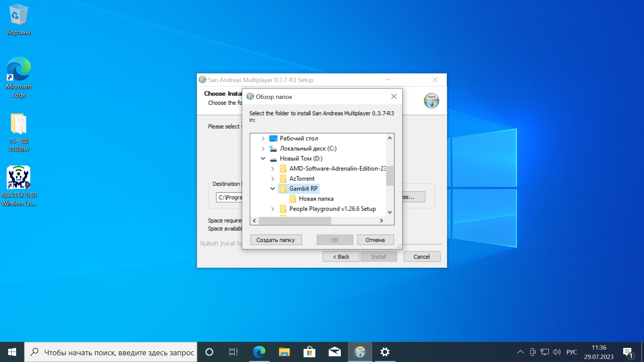This screenshot has width=644, height=362.
Task: Expand the Рабочий стол tree node
Action: tap(263, 138)
